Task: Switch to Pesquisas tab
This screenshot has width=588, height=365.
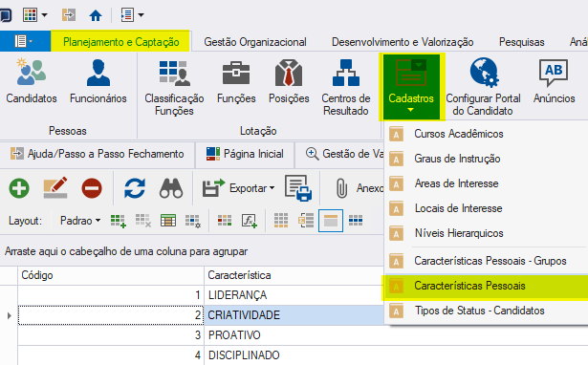Action: click(x=522, y=42)
